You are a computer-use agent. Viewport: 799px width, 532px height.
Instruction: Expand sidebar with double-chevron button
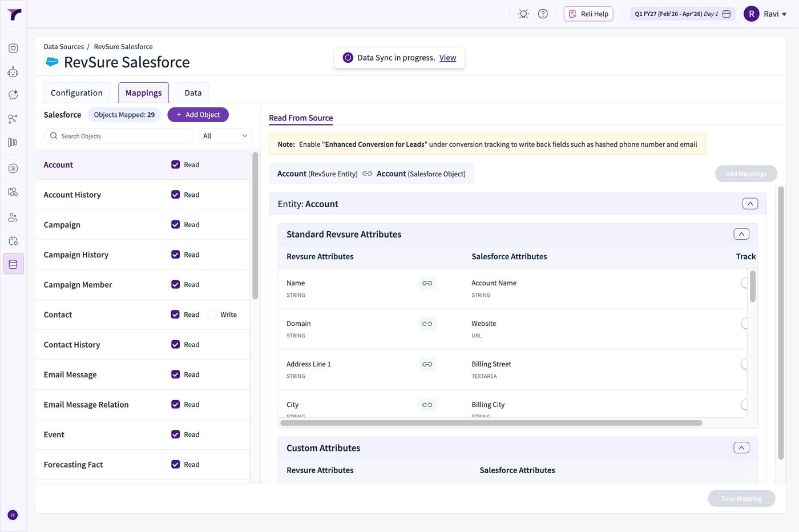click(x=13, y=515)
